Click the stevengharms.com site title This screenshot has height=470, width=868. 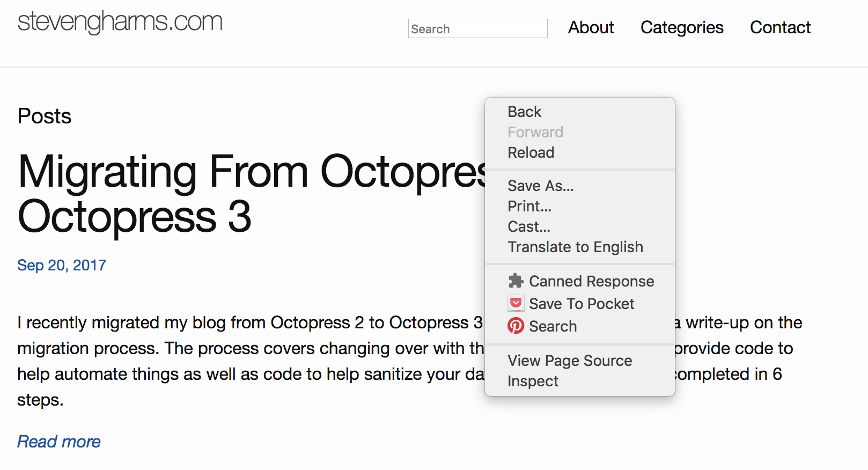120,21
